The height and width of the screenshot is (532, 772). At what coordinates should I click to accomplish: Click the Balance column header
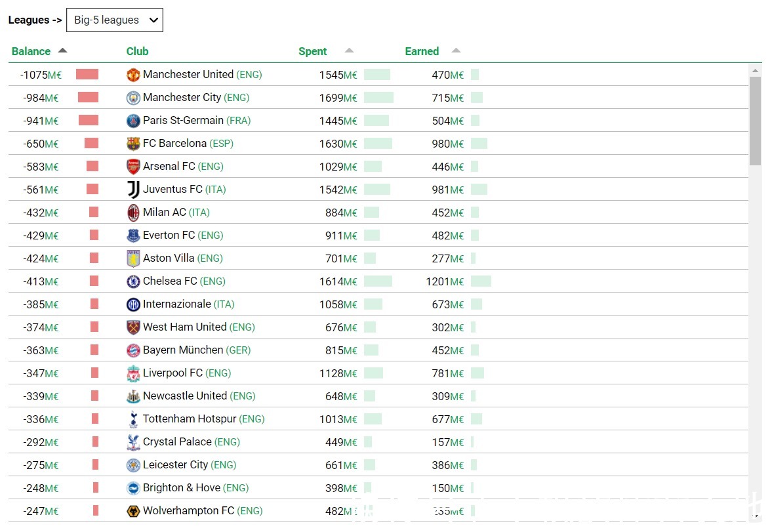[x=31, y=51]
